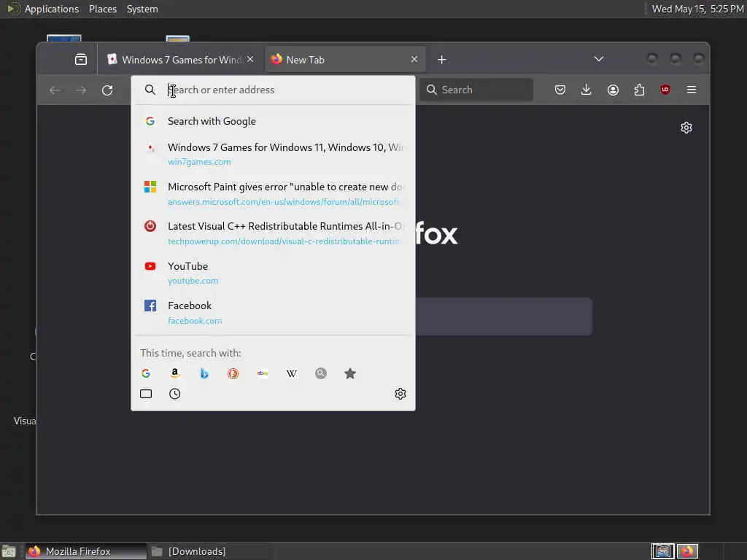Search bookmarks with star icon

click(350, 373)
